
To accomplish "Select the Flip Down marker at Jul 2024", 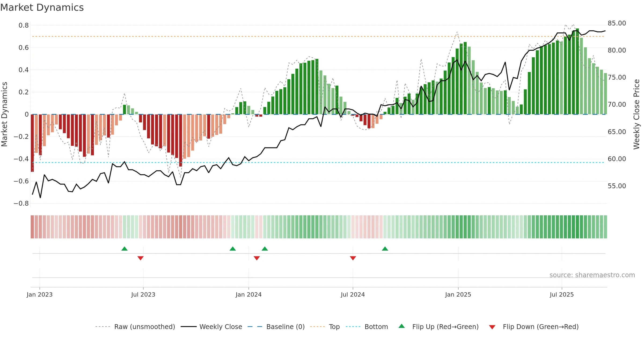I will 353,258.
